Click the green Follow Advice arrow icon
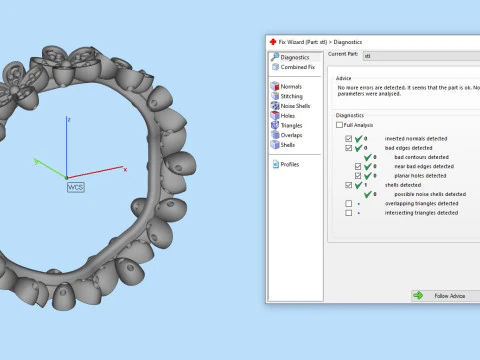 [x=418, y=295]
